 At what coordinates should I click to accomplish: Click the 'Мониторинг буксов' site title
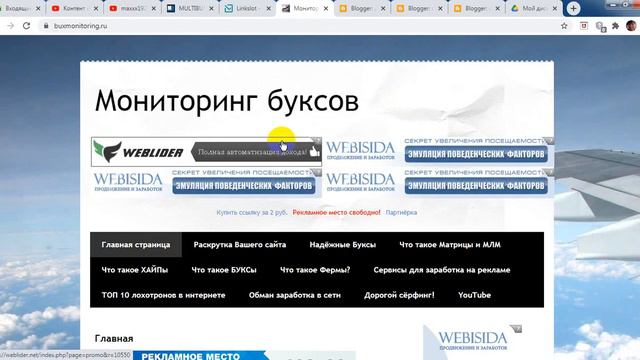pyautogui.click(x=227, y=101)
